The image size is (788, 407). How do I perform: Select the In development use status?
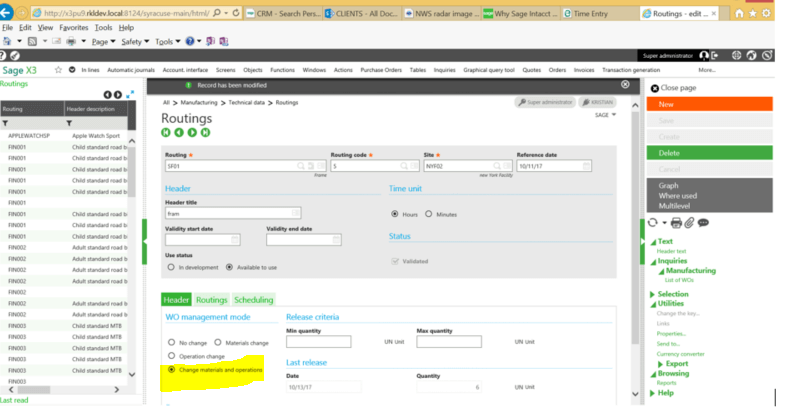170,267
